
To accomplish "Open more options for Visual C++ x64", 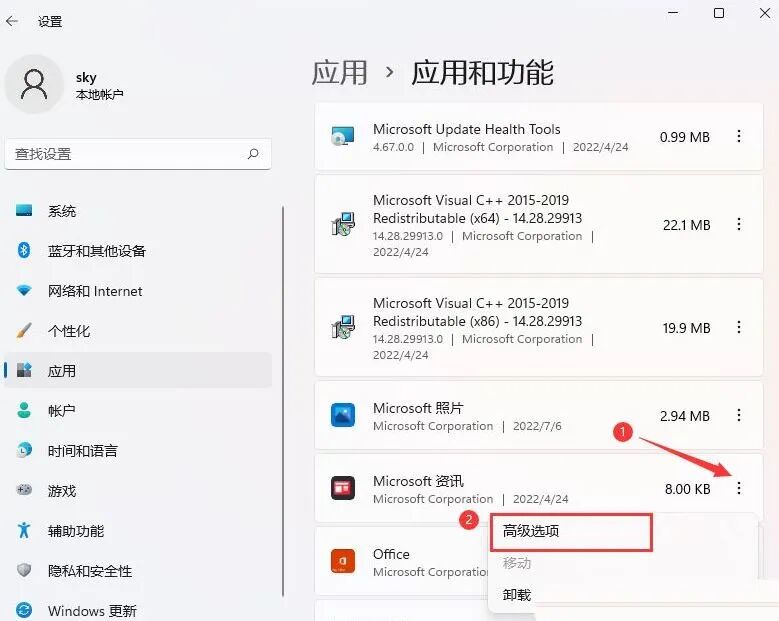I will [x=739, y=224].
